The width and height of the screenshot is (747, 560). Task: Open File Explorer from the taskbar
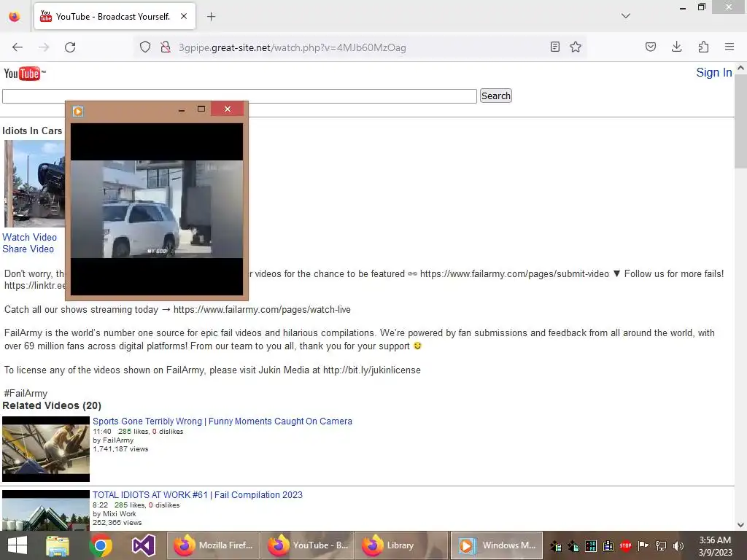click(58, 545)
